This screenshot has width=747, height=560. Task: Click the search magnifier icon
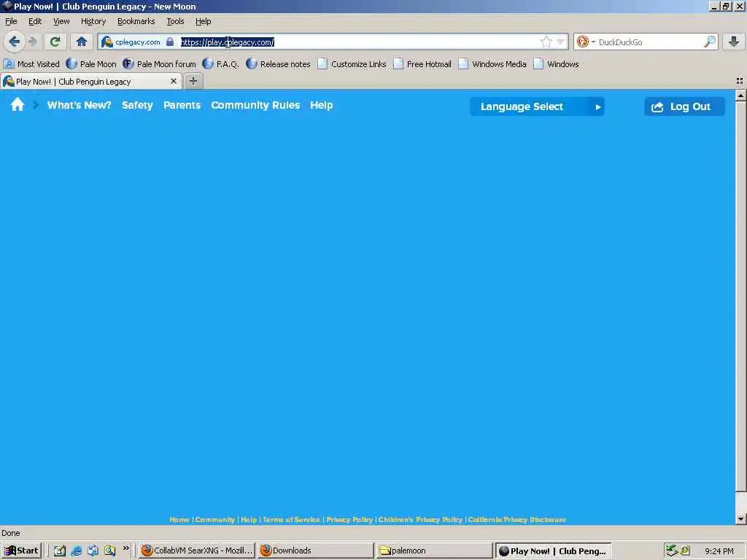pyautogui.click(x=709, y=42)
